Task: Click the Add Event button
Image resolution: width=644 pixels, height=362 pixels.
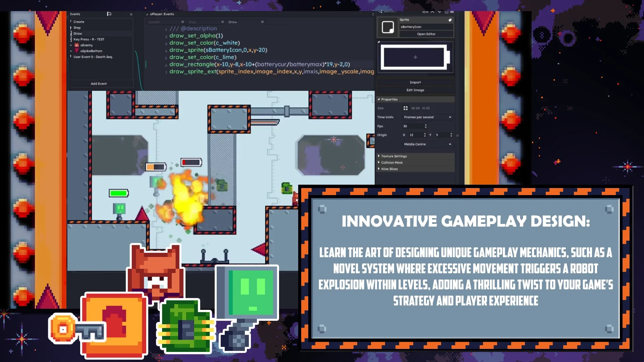Action: click(98, 83)
